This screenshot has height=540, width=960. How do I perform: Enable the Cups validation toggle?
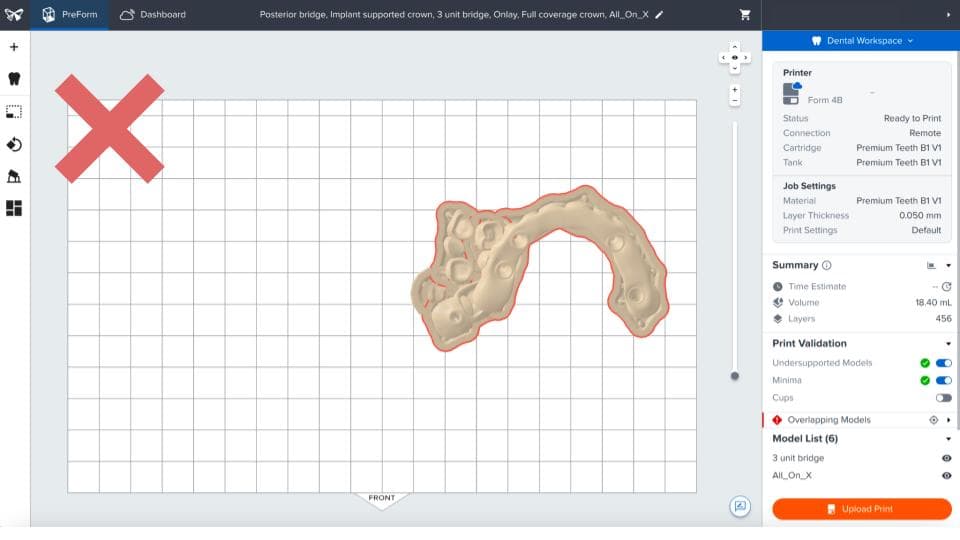[943, 397]
